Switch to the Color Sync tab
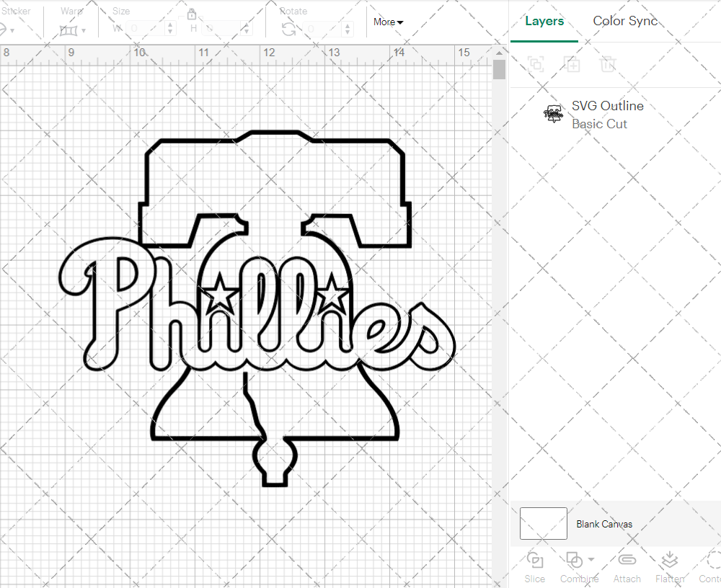The image size is (721, 588). [x=625, y=21]
